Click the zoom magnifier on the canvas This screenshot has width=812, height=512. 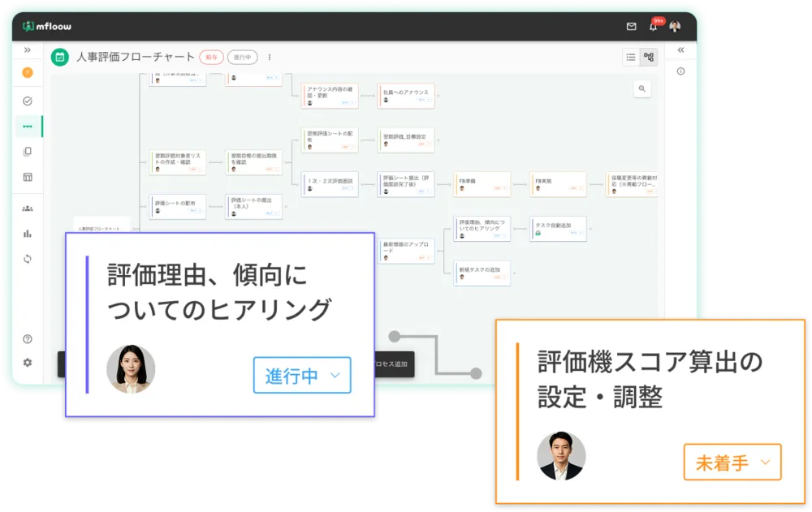[x=642, y=89]
